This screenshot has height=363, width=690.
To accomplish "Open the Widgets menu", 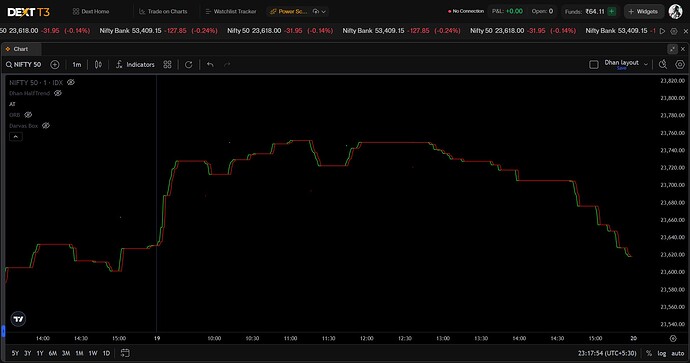I will 643,11.
